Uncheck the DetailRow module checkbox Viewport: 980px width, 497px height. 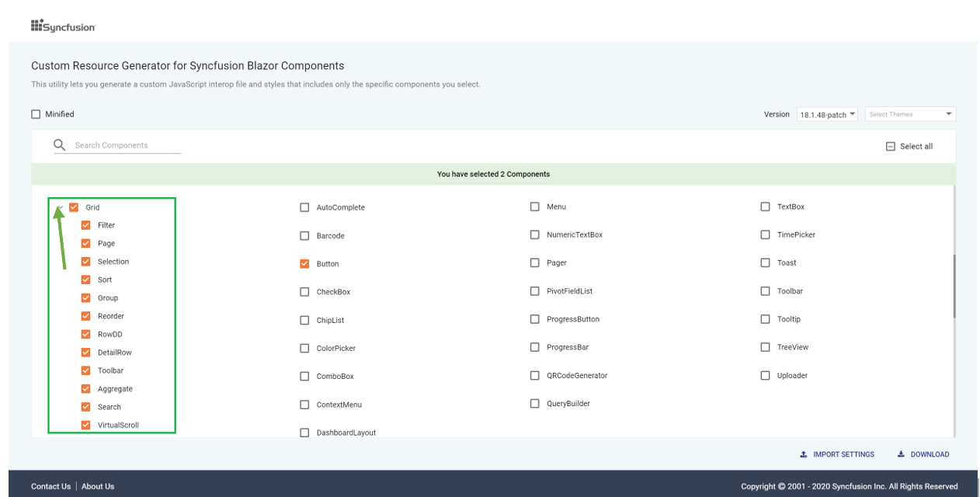pyautogui.click(x=86, y=353)
